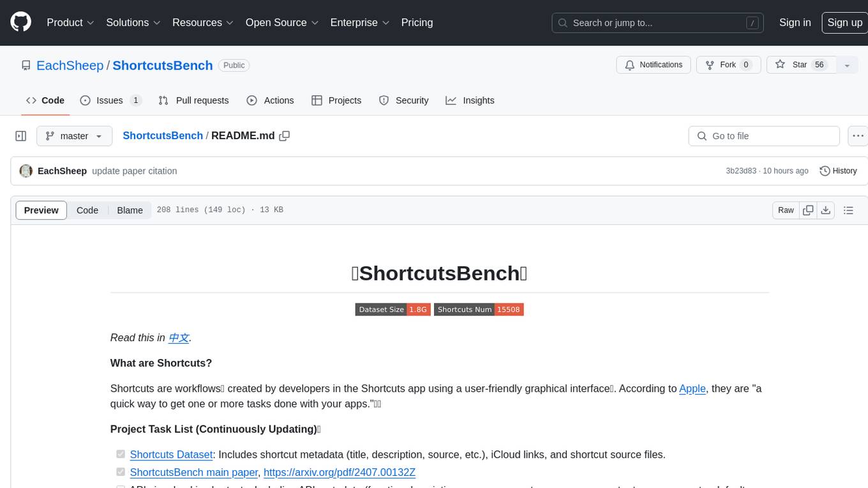Open the Pricing page
Viewport: 868px width, 488px height.
click(417, 22)
